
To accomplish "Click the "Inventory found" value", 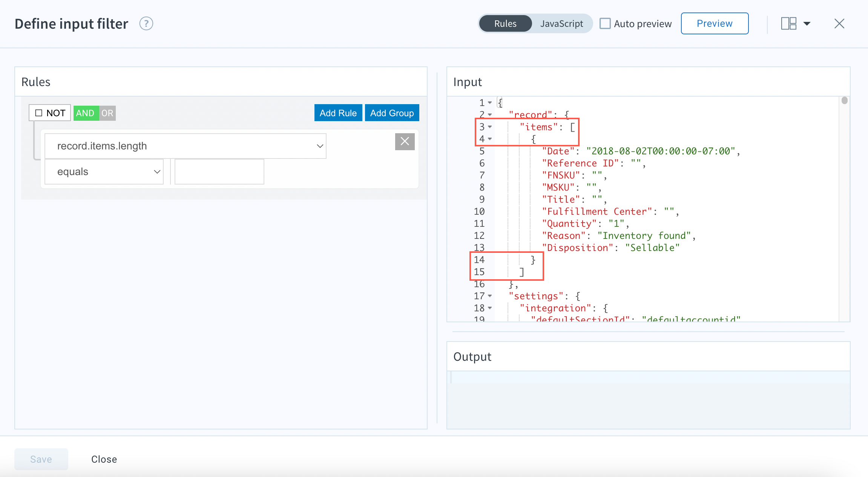I will pyautogui.click(x=644, y=236).
